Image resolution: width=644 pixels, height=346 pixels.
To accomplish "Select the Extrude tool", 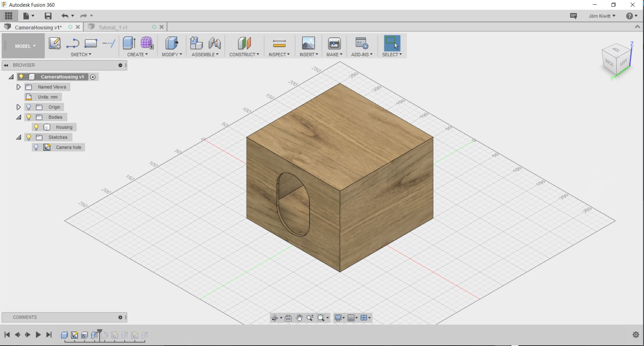I will click(x=129, y=43).
